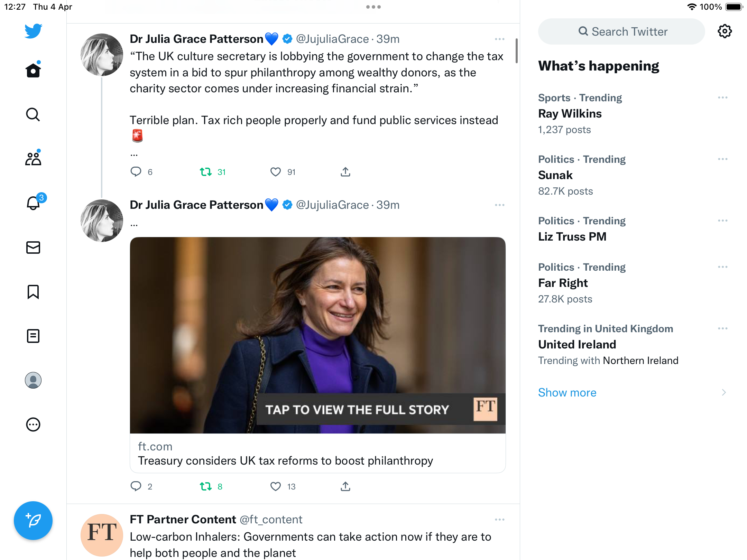Click Dr Julia Grace Patterson name on second tweet

tap(196, 205)
